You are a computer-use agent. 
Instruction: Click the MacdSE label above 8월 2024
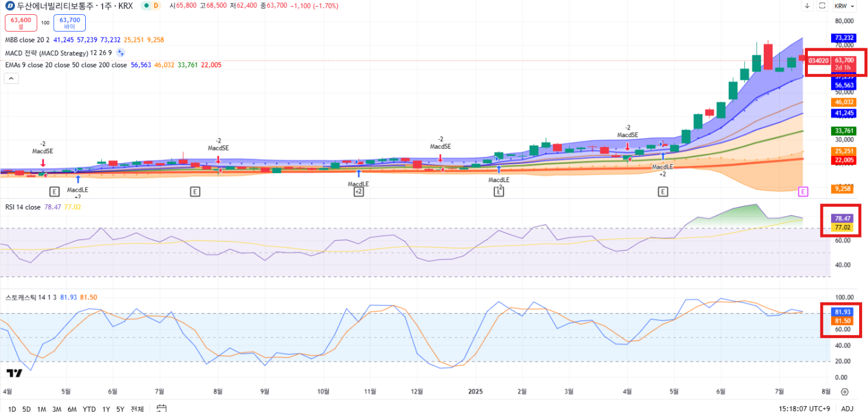pyautogui.click(x=218, y=148)
